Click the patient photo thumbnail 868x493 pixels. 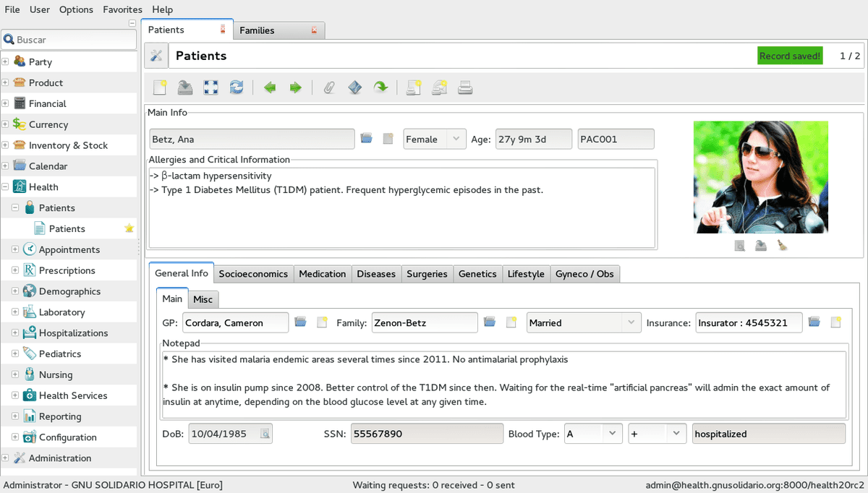[761, 177]
